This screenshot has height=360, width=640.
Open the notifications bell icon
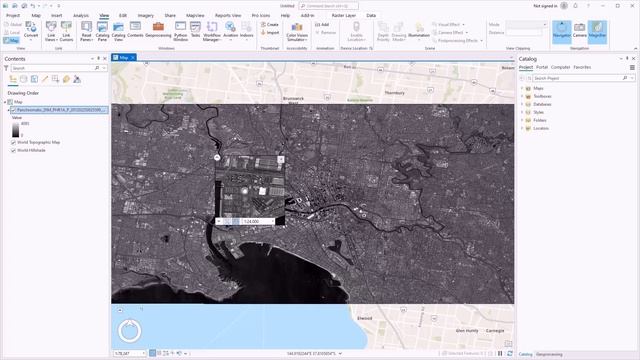(x=576, y=6)
